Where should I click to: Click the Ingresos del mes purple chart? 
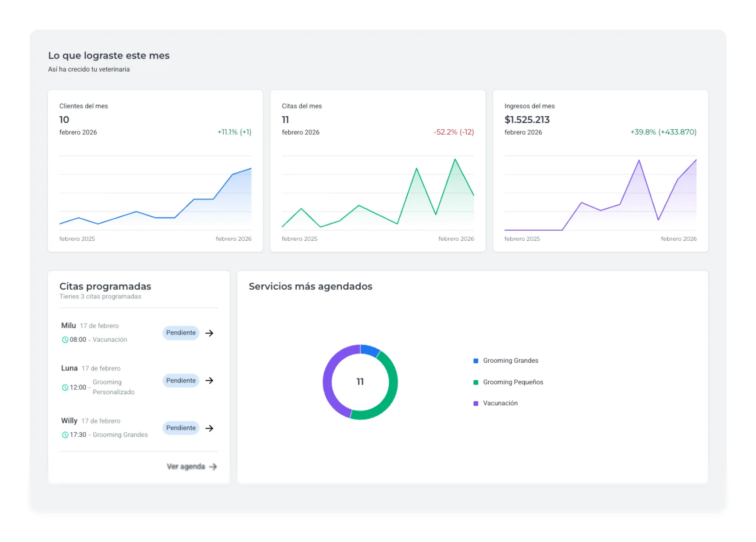pos(600,193)
